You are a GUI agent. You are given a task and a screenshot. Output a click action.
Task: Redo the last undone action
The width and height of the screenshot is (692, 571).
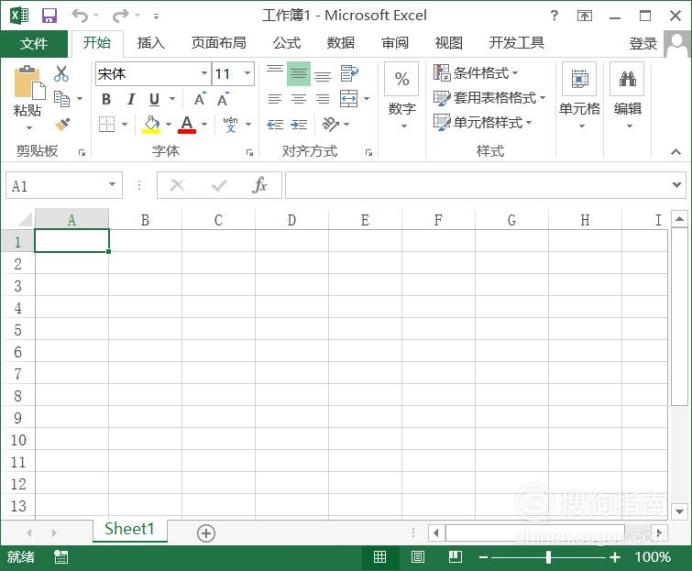click(120, 16)
